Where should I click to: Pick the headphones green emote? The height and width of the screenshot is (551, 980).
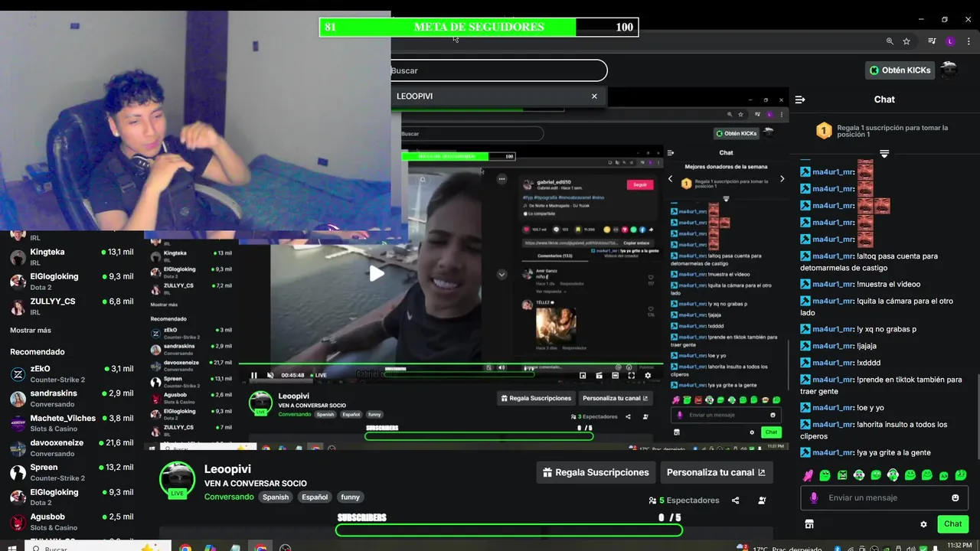pyautogui.click(x=893, y=475)
